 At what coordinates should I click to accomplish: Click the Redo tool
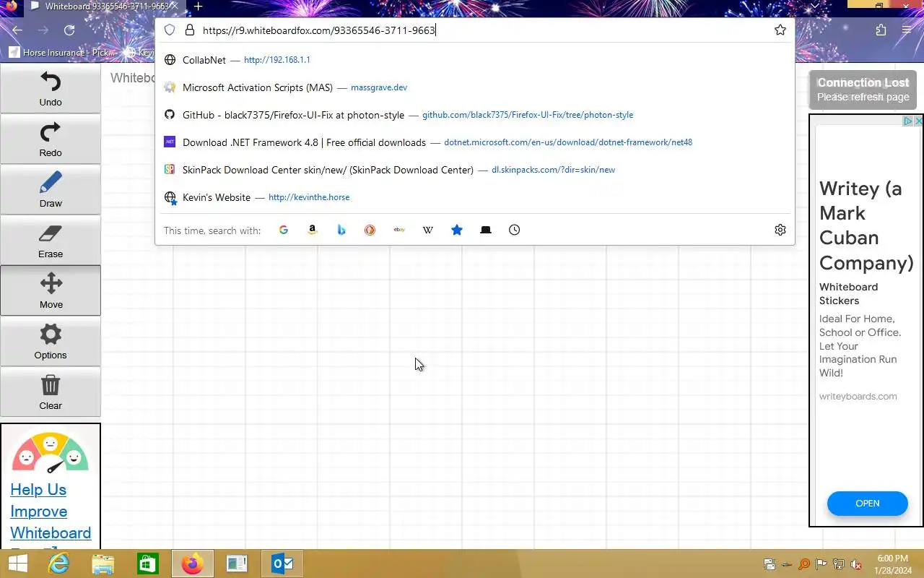51,139
